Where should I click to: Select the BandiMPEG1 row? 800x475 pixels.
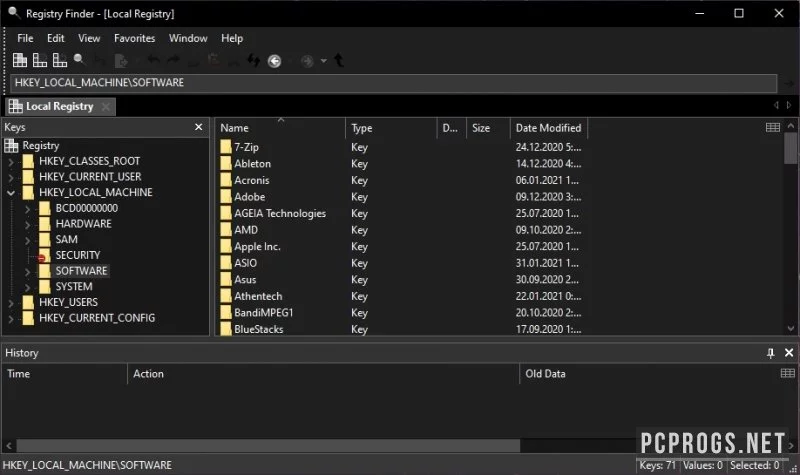pyautogui.click(x=401, y=313)
